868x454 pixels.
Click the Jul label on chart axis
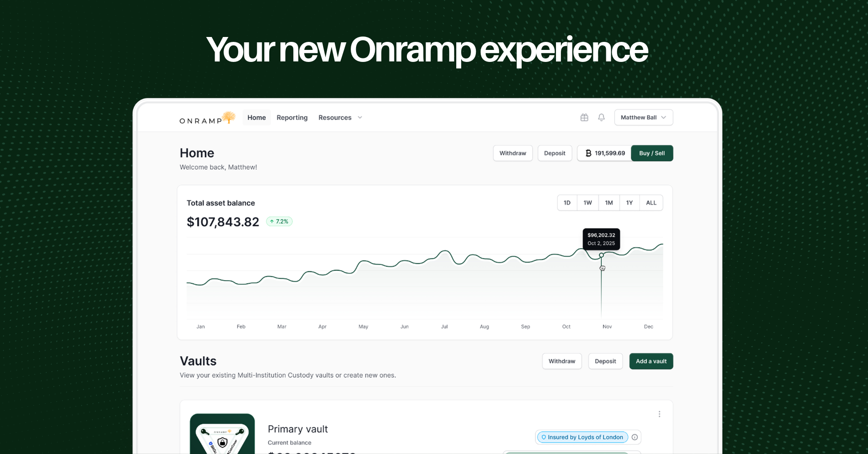click(444, 327)
